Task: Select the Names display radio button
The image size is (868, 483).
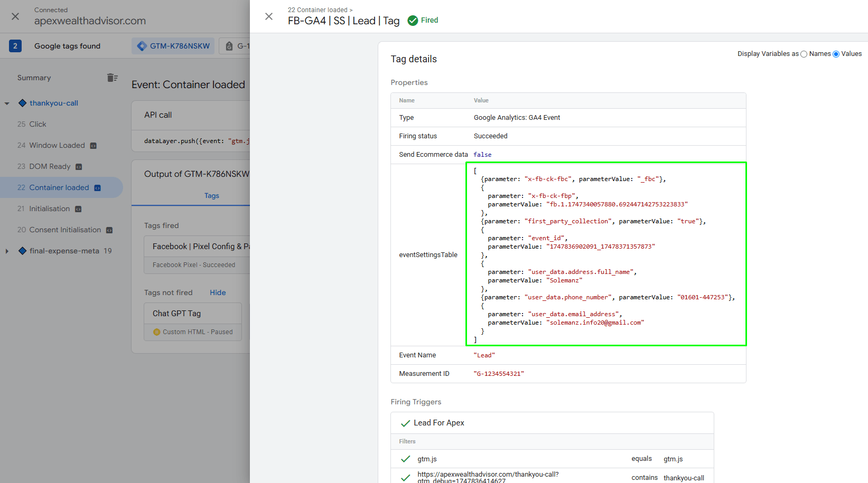Action: coord(804,54)
